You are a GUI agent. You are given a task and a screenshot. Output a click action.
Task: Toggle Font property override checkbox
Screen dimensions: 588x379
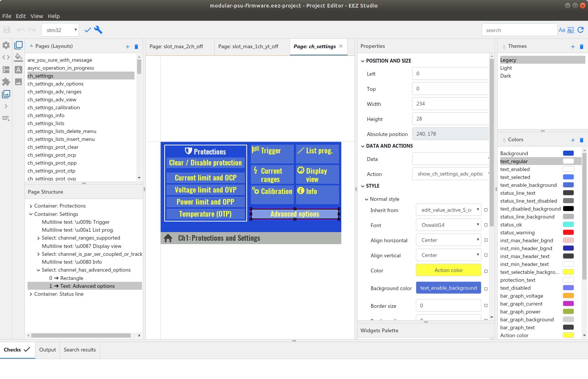486,225
